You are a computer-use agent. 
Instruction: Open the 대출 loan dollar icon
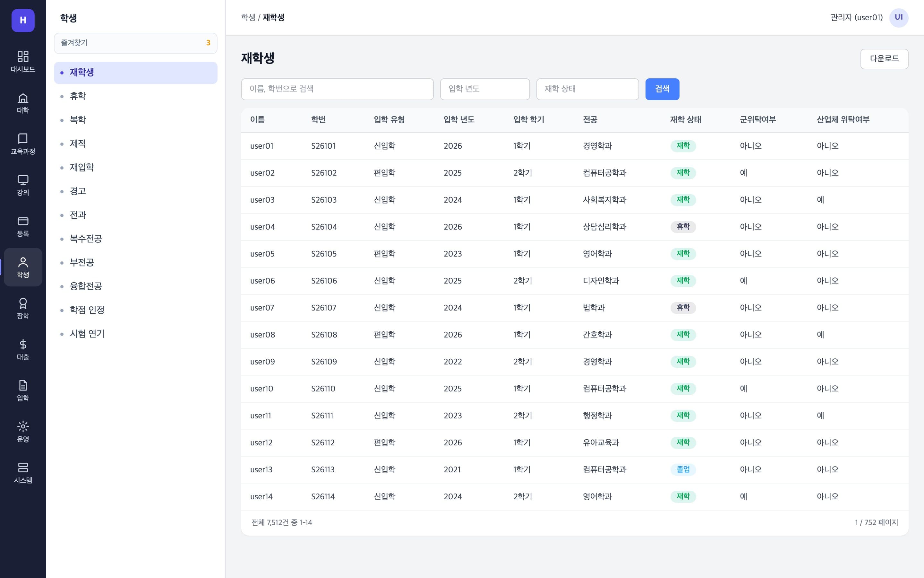pyautogui.click(x=23, y=350)
